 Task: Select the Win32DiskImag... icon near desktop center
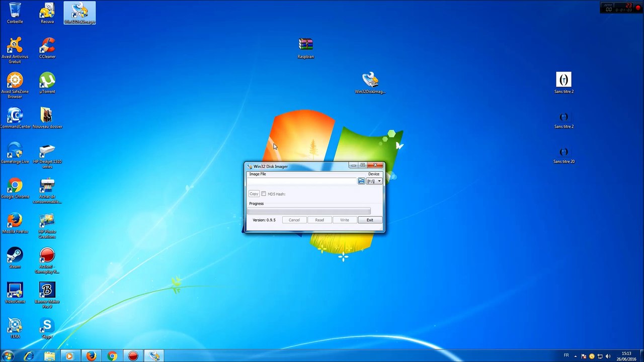370,83
